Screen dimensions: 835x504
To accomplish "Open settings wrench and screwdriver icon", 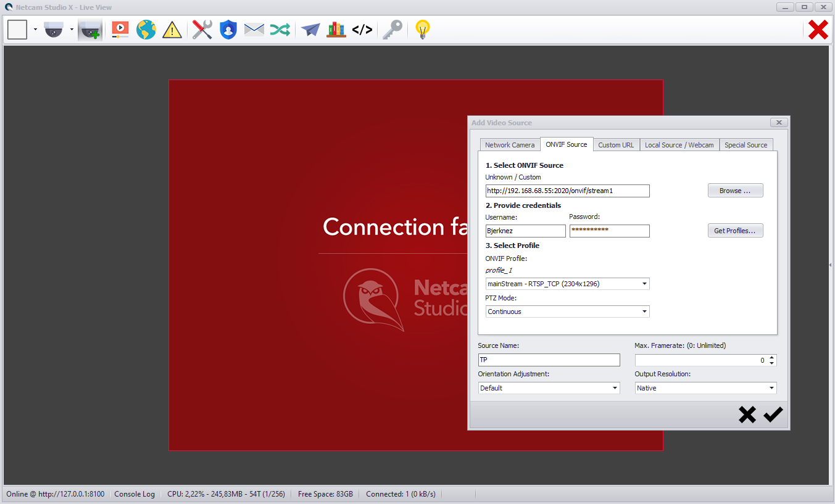I will click(x=202, y=29).
